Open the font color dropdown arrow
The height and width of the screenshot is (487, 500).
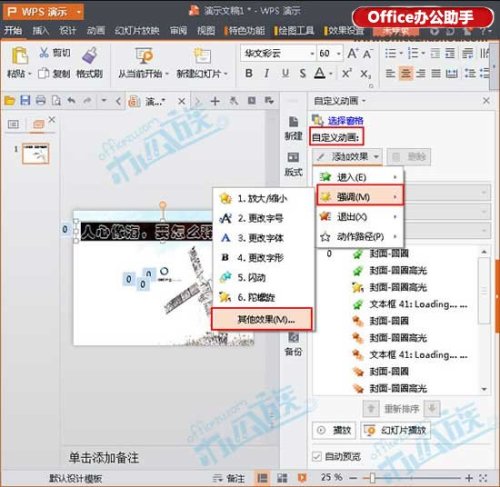coord(331,74)
